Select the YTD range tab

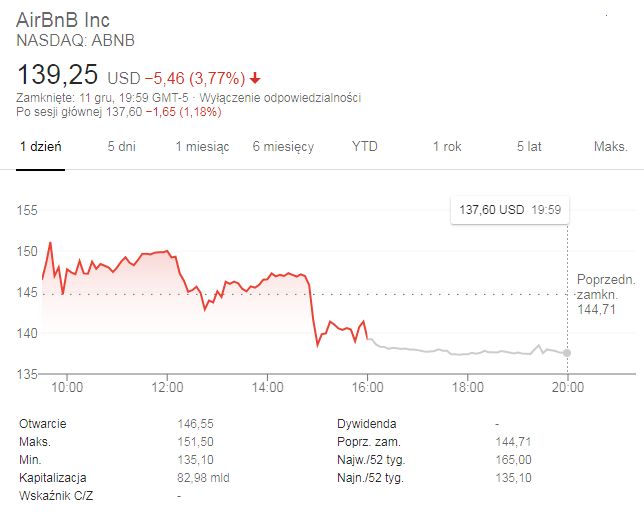(x=365, y=147)
